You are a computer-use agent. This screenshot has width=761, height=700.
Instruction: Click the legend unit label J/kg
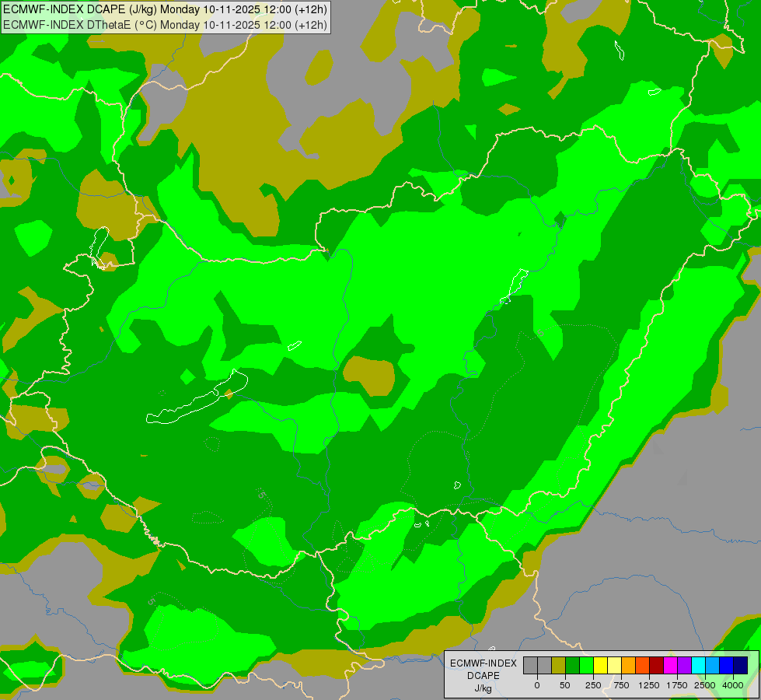click(x=483, y=689)
